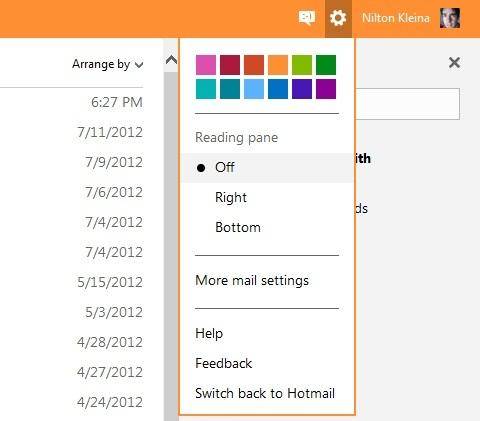480x421 pixels.
Task: Pick the orange theme color swatch
Action: point(278,65)
